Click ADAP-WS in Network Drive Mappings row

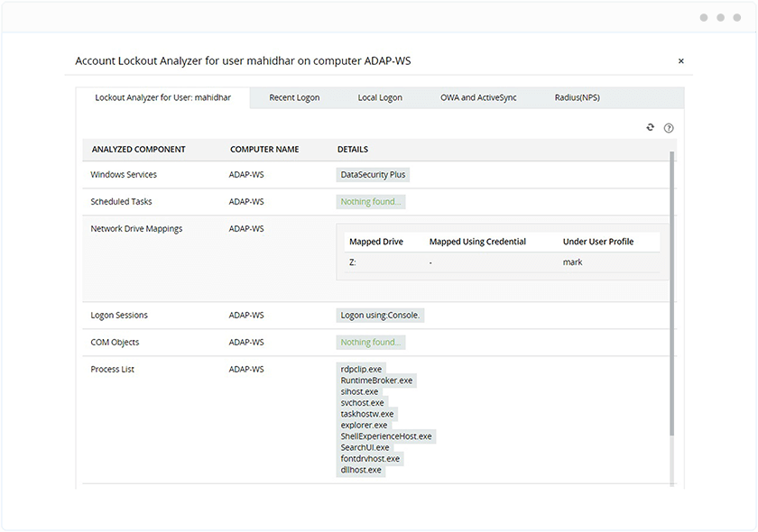click(246, 228)
